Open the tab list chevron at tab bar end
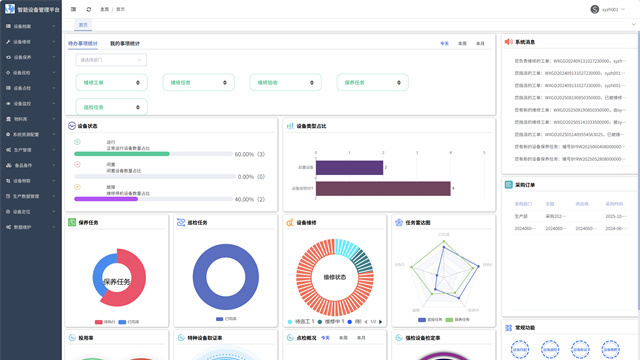This screenshot has width=640, height=360. (x=633, y=24)
